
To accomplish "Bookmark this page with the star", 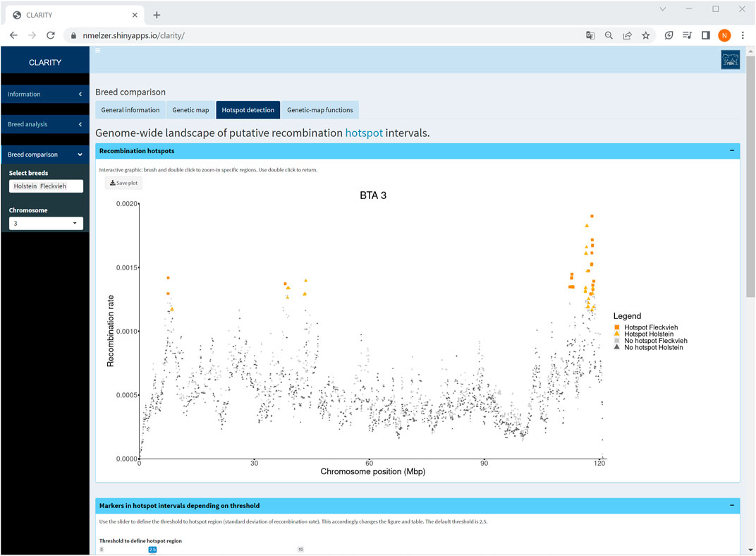I will [645, 35].
